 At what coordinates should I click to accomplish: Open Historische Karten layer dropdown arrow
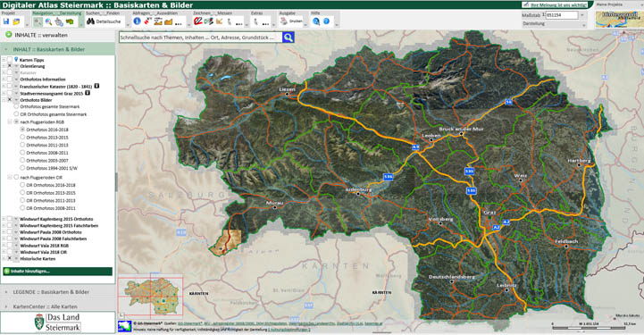point(16,259)
